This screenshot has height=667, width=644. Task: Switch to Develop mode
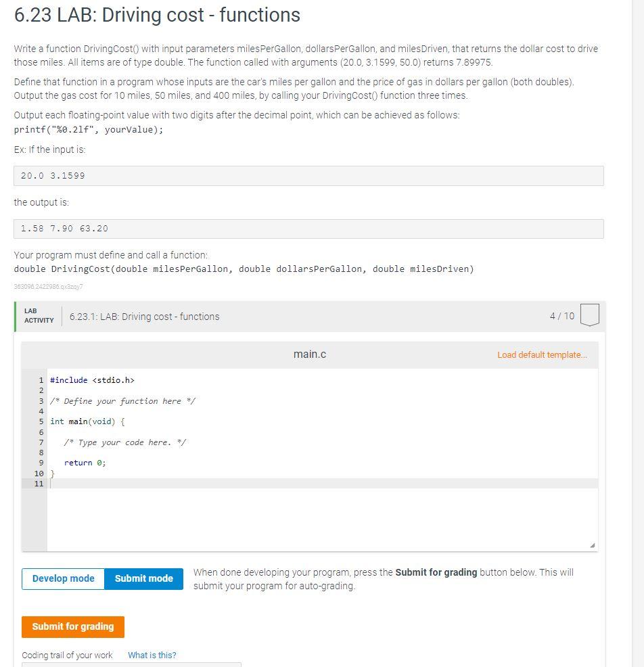click(63, 578)
